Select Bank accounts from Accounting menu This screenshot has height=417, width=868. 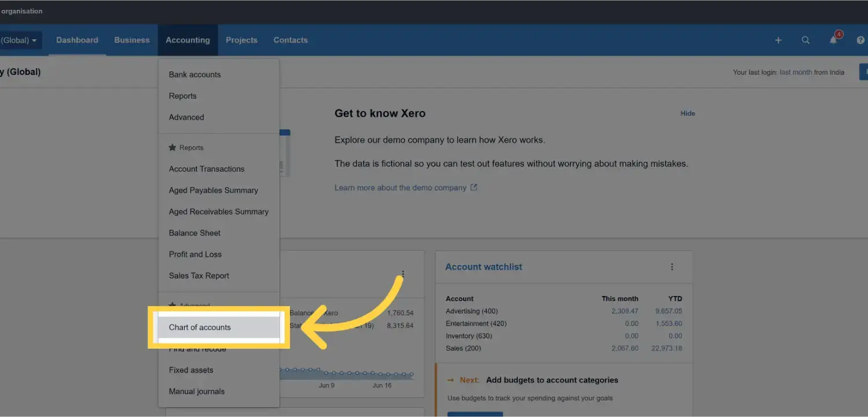(219, 75)
